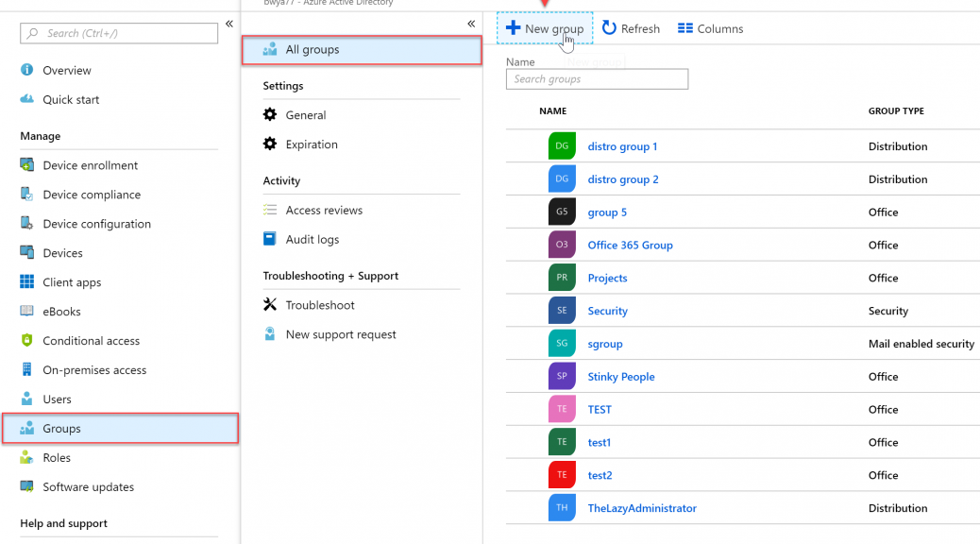Viewport: 980px width, 544px height.
Task: Click the DG avatar for distro group 2
Action: point(562,178)
